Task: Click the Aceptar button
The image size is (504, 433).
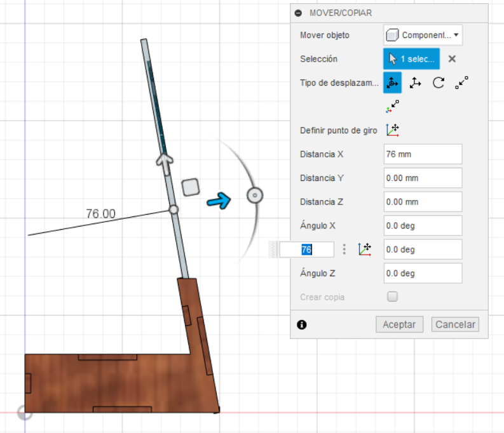Action: [x=400, y=324]
